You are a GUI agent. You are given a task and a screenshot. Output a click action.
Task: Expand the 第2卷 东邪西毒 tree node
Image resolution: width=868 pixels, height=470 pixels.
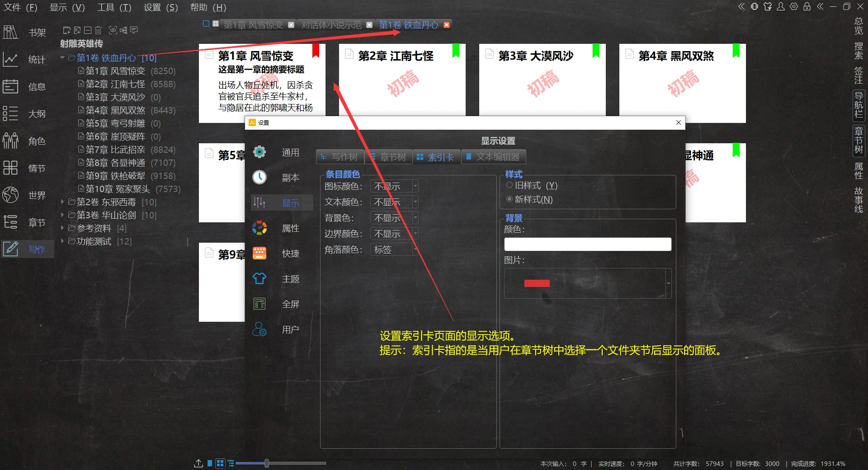(62, 202)
